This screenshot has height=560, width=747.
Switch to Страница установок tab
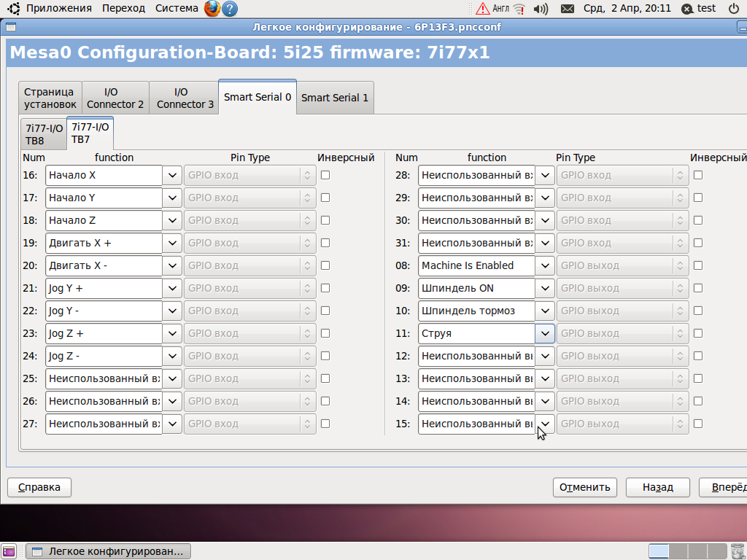[x=50, y=98]
